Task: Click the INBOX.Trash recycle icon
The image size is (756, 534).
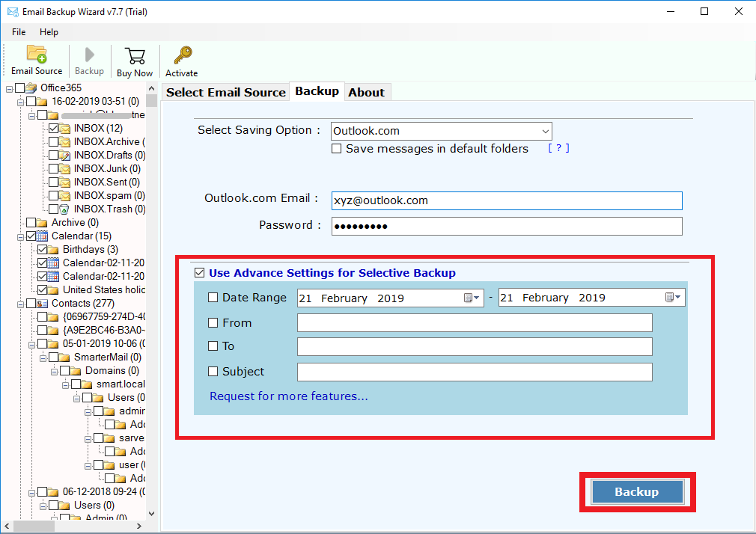Action: (64, 209)
